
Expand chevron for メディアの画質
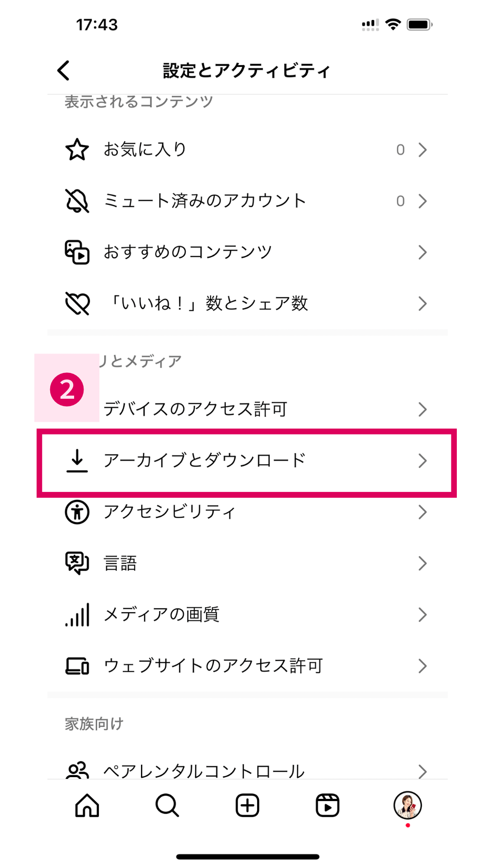(x=422, y=615)
